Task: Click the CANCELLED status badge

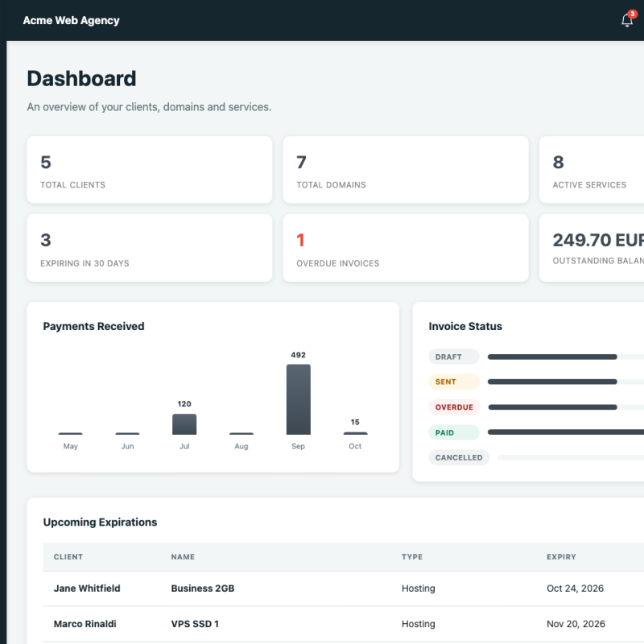Action: click(459, 457)
